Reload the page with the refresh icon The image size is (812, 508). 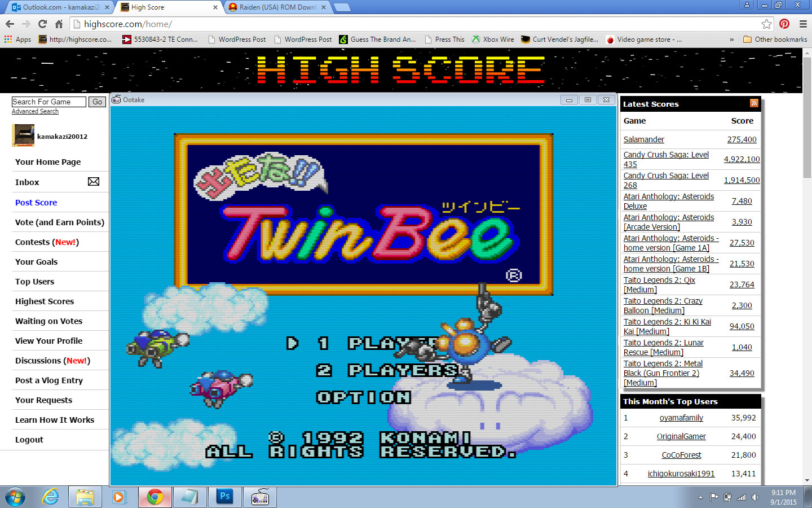pos(42,24)
